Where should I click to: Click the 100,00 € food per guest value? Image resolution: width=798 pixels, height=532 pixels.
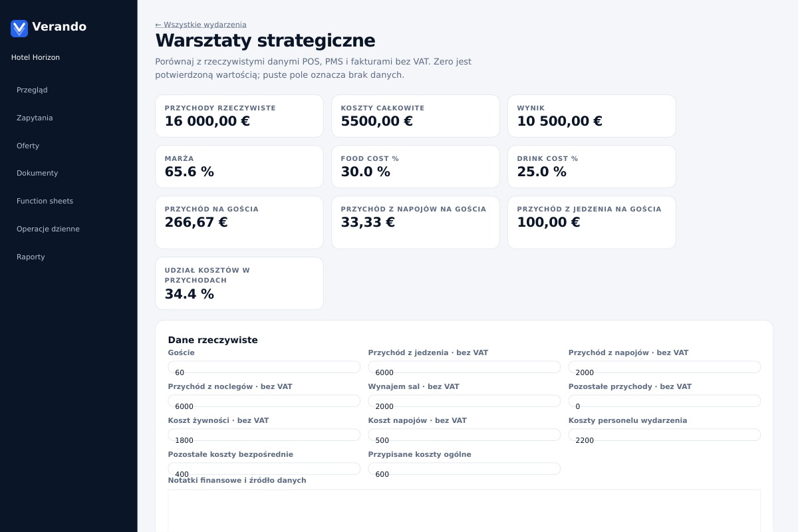(x=549, y=222)
